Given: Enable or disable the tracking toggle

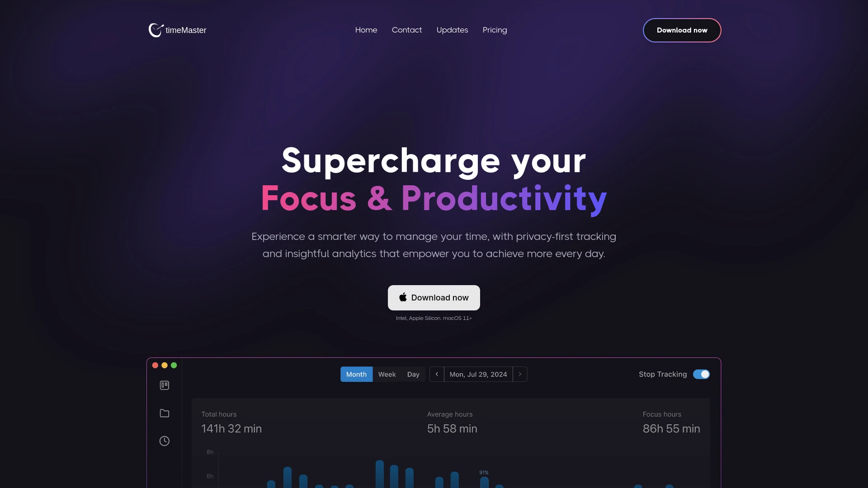Looking at the screenshot, I should 700,374.
